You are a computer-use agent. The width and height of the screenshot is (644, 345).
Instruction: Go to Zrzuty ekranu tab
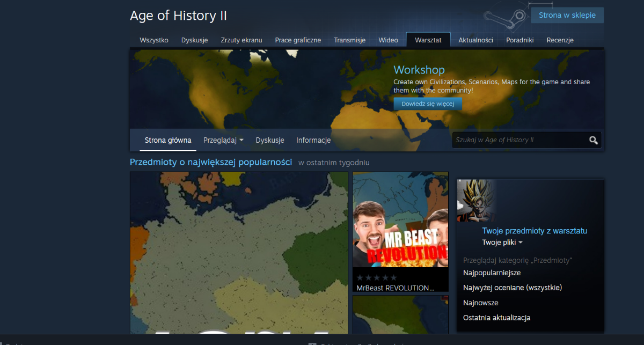(241, 40)
